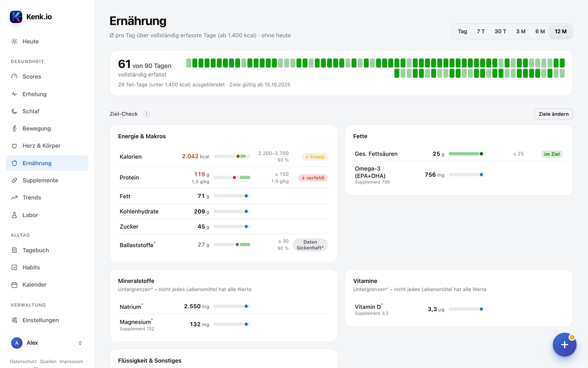Expand the Alex account switcher chevron

80,343
